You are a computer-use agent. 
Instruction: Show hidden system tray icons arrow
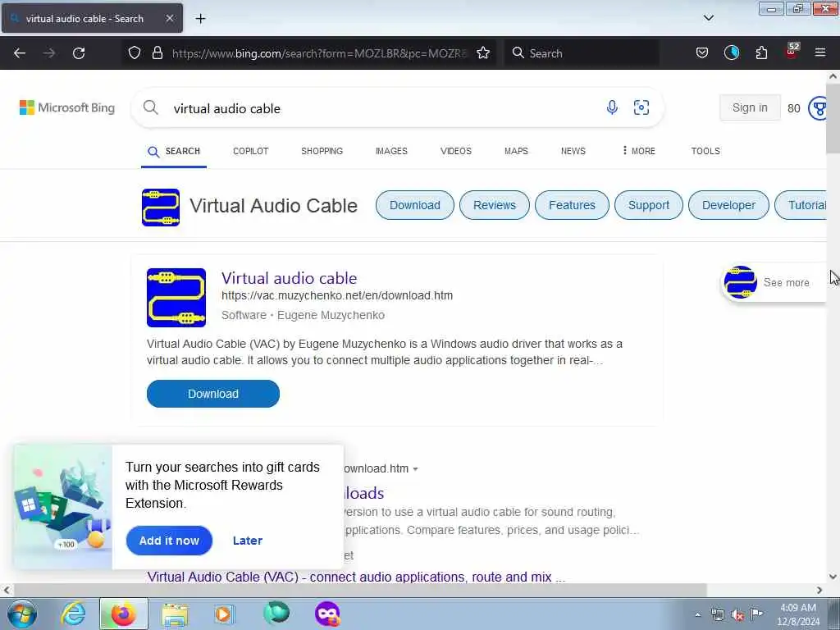coord(697,614)
